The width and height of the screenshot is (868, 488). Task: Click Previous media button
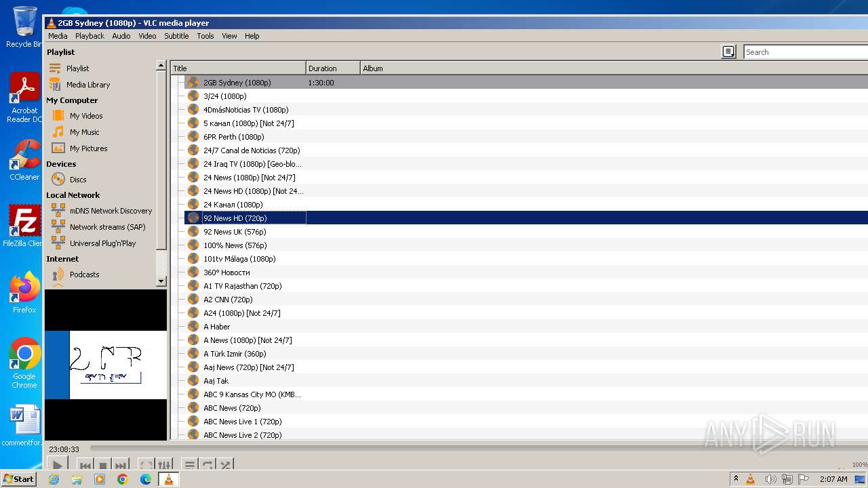[x=85, y=465]
